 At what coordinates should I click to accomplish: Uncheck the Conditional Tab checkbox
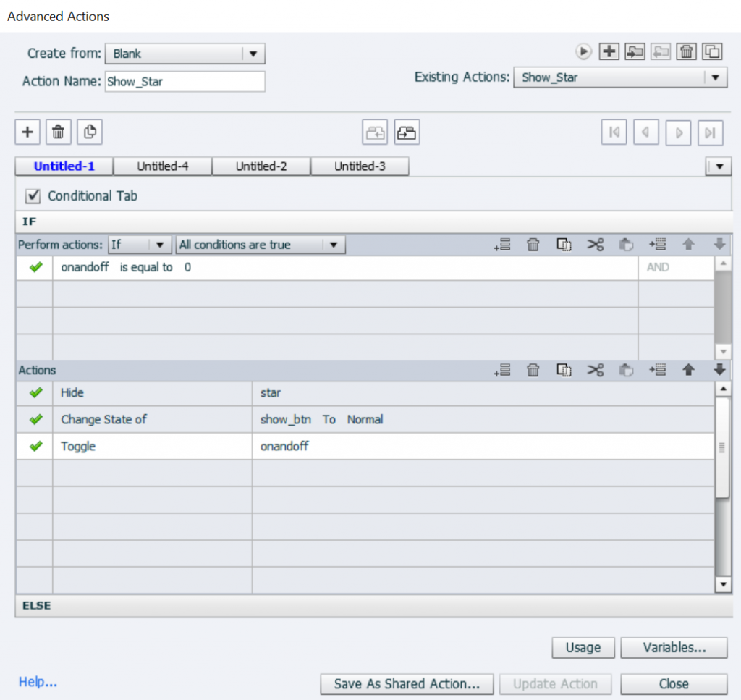tap(33, 195)
